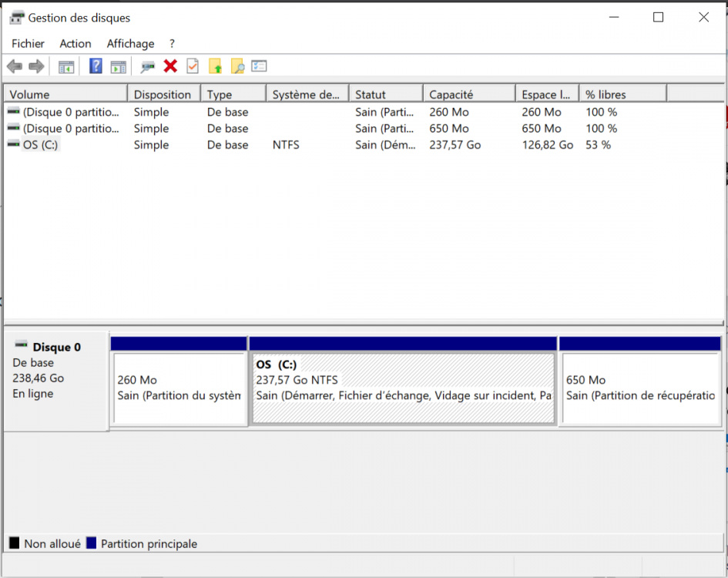The width and height of the screenshot is (728, 578).
Task: Click the checklist settings icon in toolbar
Action: click(260, 67)
